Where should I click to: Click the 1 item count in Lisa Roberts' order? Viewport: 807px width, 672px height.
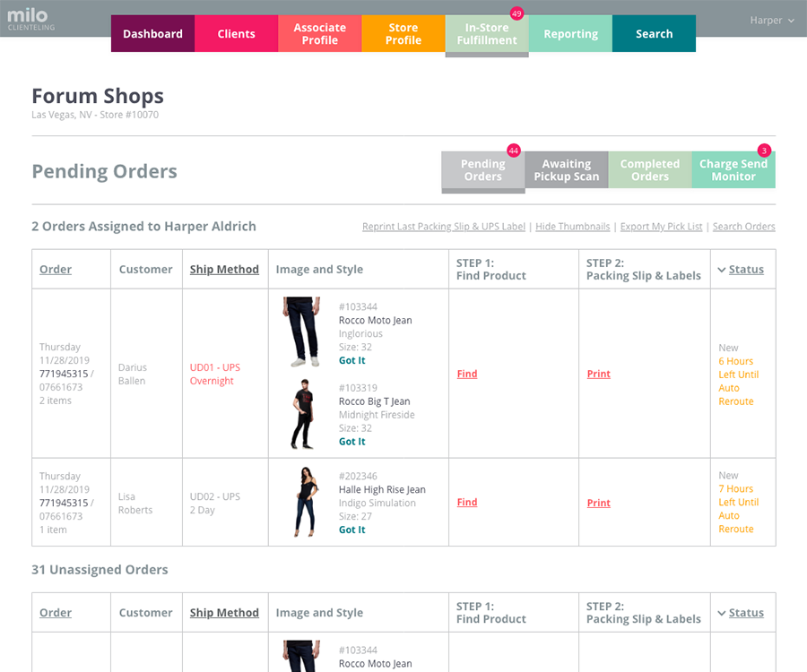(53, 530)
